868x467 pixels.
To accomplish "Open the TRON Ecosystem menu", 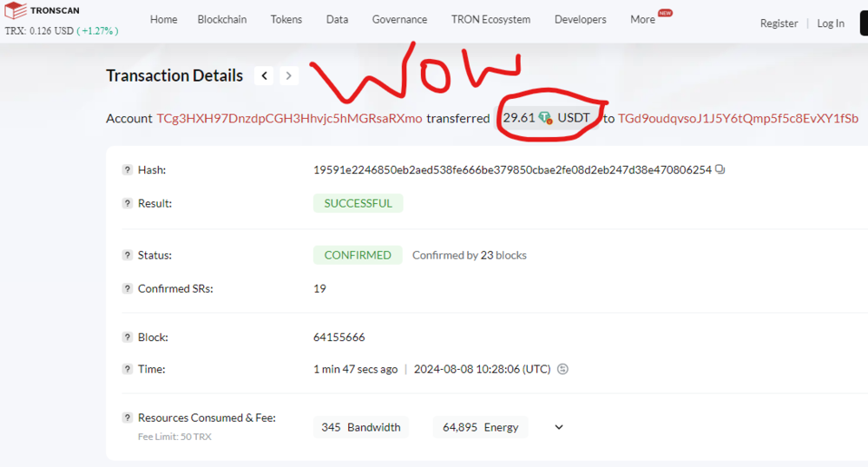I will click(x=490, y=19).
